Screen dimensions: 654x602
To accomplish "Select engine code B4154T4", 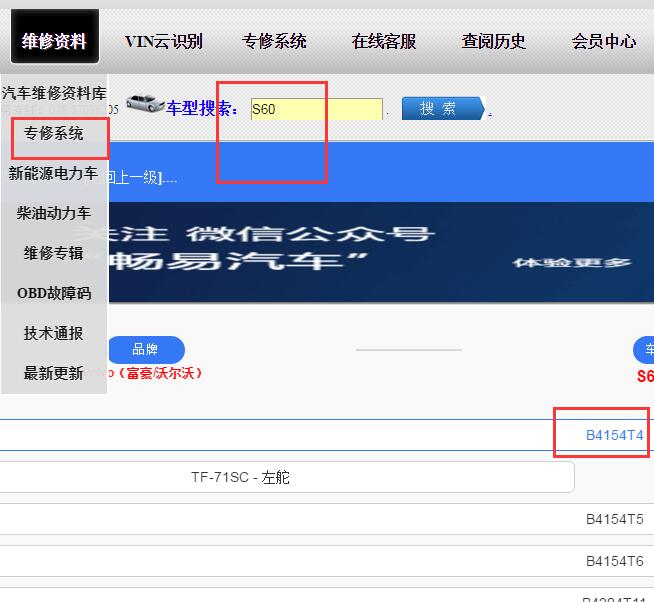I will [x=614, y=435].
